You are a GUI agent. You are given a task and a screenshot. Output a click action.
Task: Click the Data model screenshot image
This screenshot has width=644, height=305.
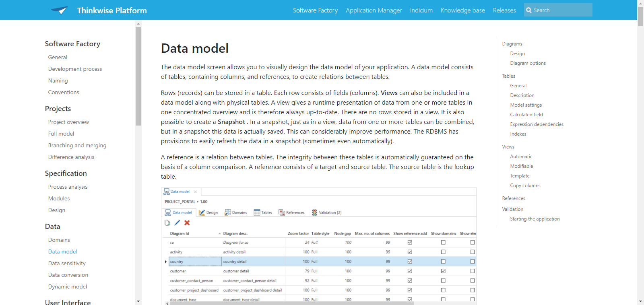318,246
